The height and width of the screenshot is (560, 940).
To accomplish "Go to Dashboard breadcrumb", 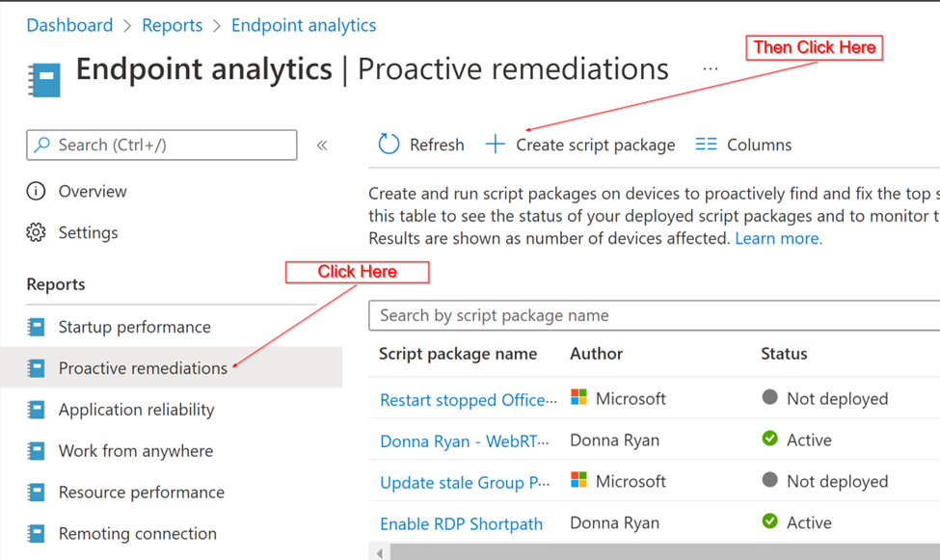I will [x=69, y=25].
